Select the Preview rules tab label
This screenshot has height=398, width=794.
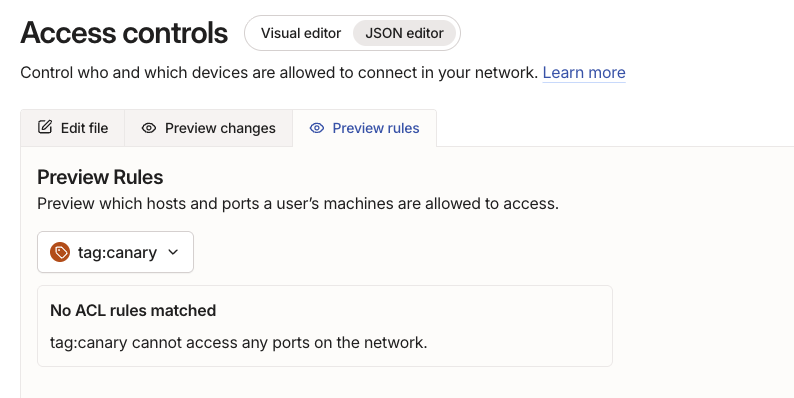(x=376, y=128)
